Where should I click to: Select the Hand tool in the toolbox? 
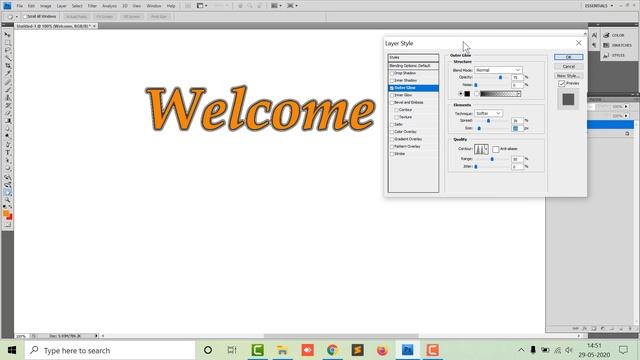[7, 193]
